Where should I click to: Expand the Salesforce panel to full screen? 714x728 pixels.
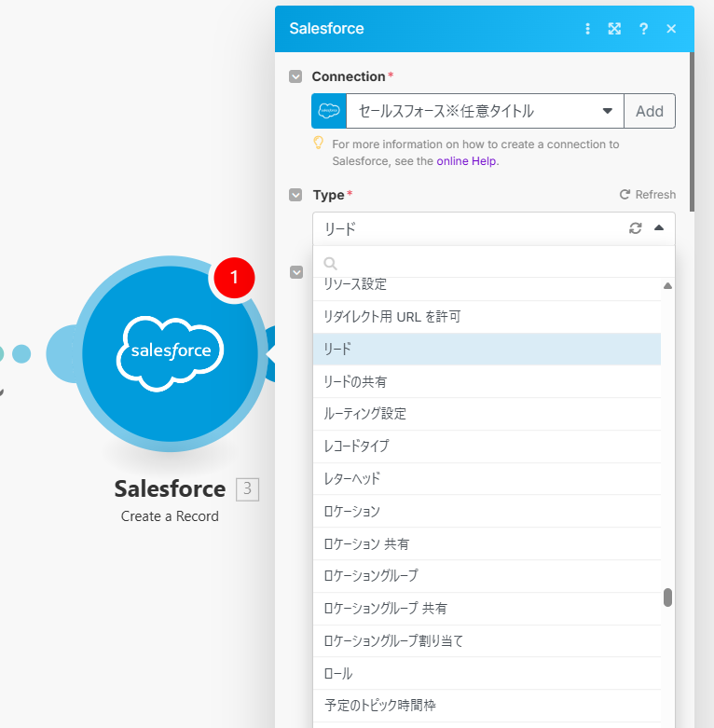(x=614, y=29)
